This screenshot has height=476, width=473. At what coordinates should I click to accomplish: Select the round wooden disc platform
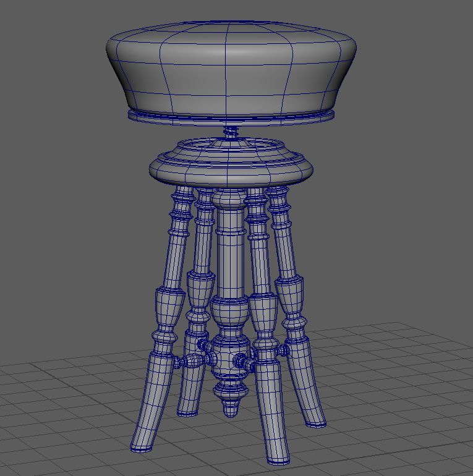[x=231, y=163]
